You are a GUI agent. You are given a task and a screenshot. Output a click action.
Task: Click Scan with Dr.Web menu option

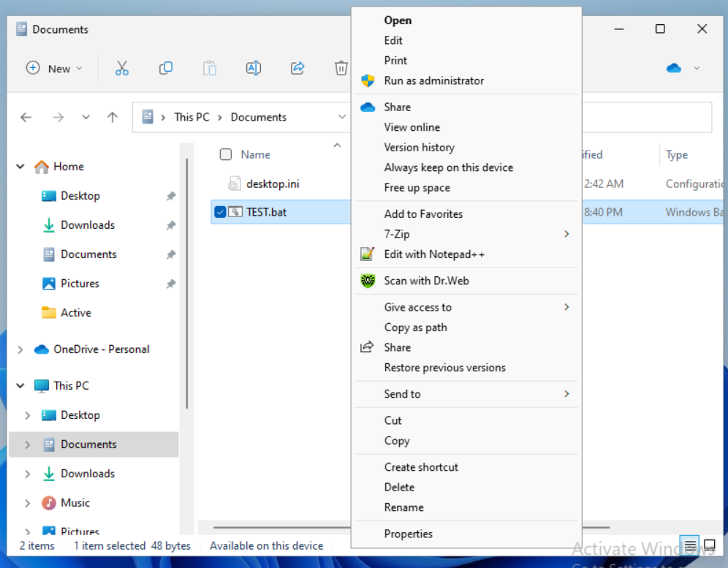point(426,281)
